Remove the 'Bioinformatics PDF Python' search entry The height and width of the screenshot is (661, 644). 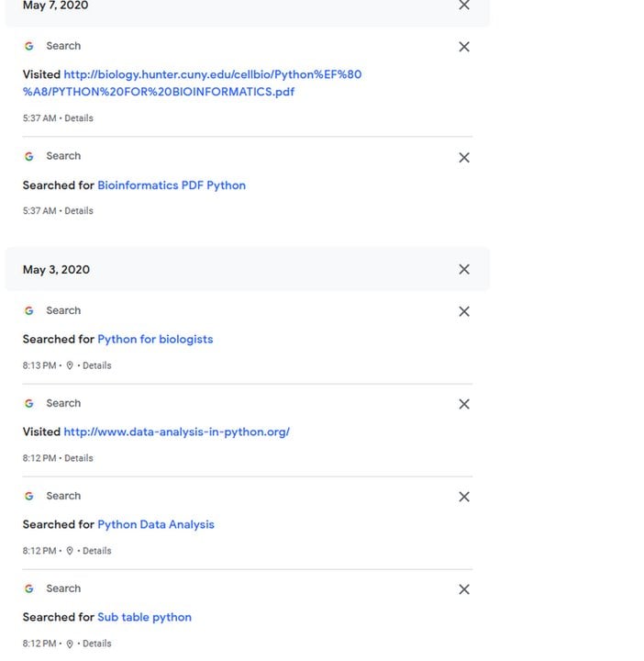tap(464, 158)
